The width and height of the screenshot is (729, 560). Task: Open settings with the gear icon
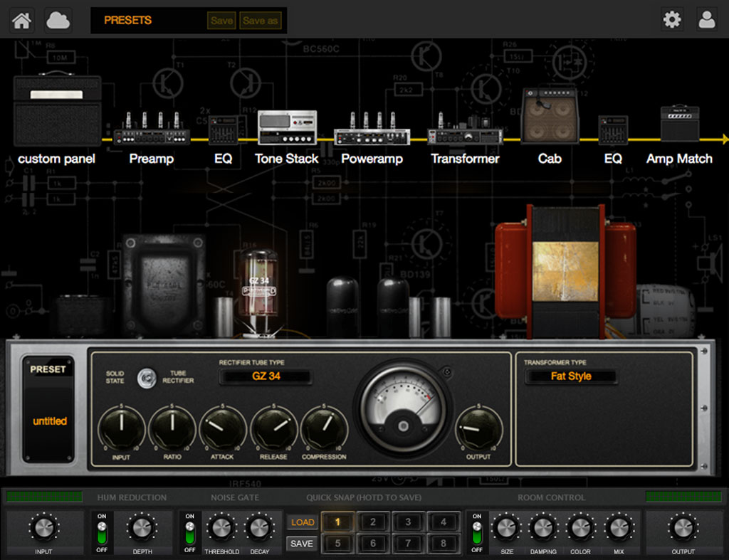tap(671, 20)
